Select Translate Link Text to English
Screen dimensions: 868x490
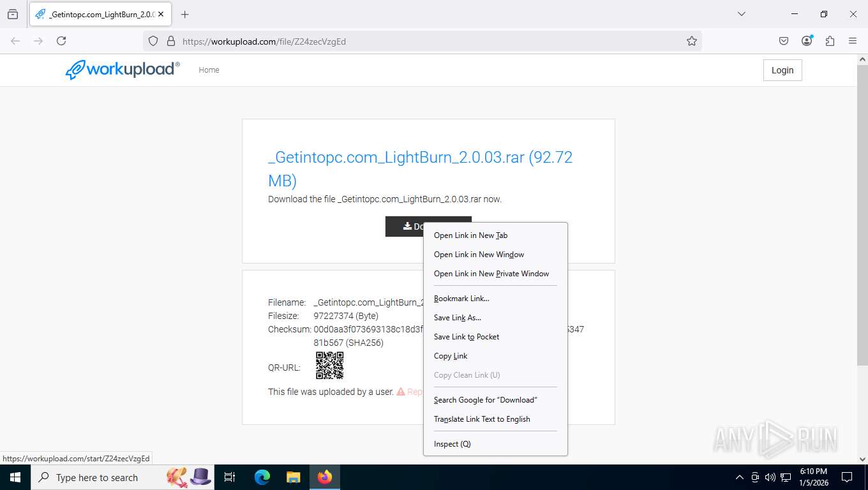coord(495,419)
